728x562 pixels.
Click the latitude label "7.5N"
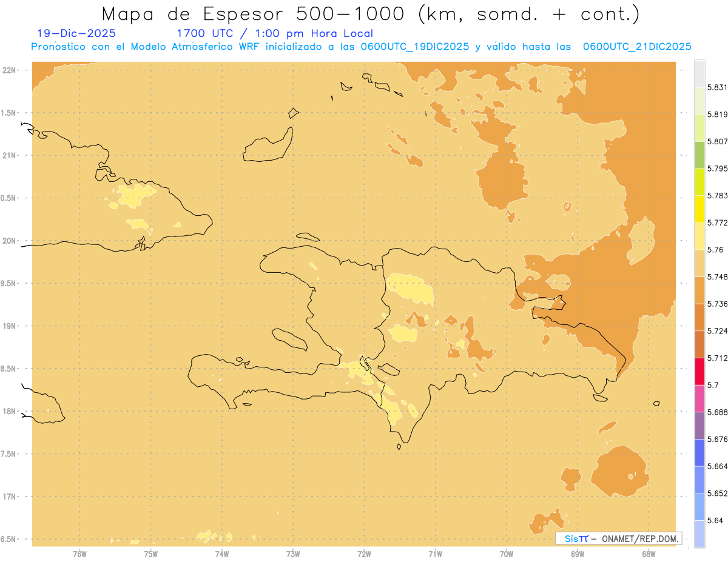(8, 454)
